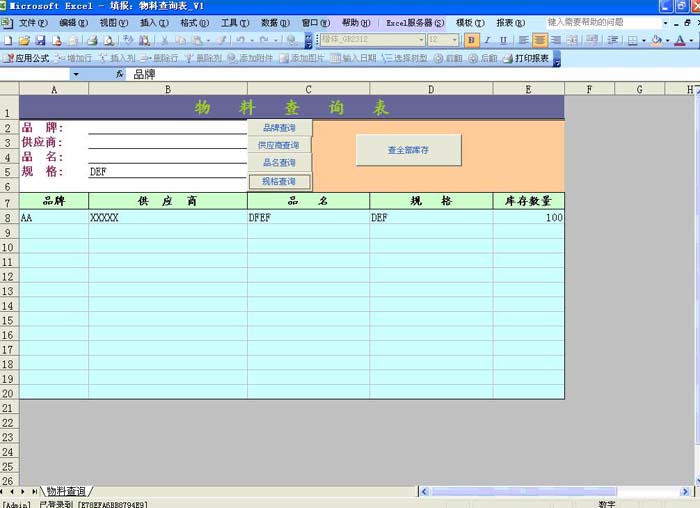Open the Excel服务器 menu
This screenshot has height=508, width=700.
click(415, 22)
